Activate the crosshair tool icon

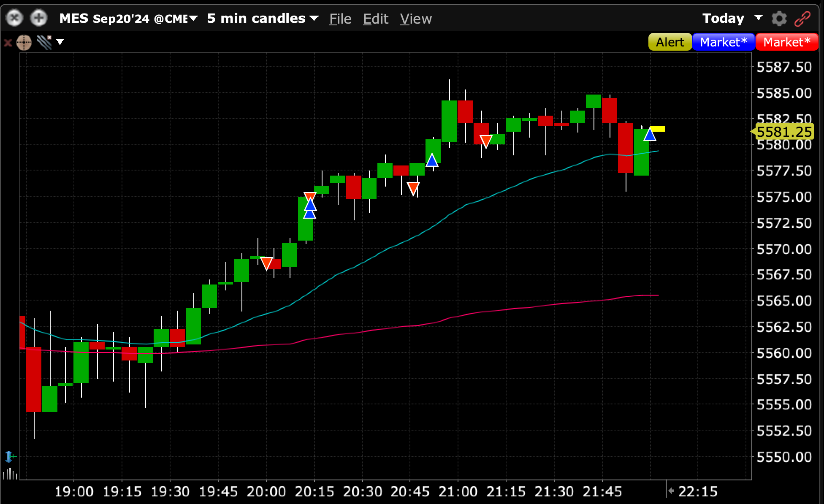coord(24,42)
